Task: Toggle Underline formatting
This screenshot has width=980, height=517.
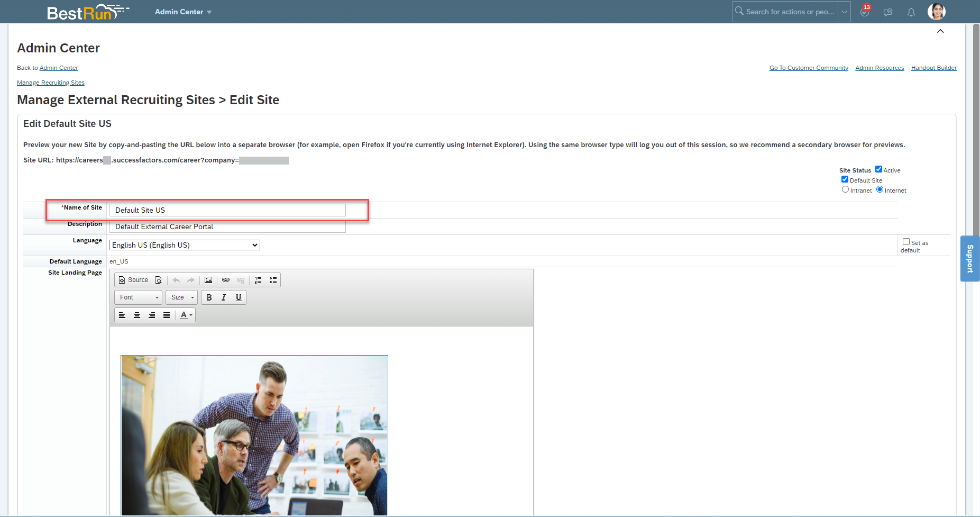Action: pos(239,297)
